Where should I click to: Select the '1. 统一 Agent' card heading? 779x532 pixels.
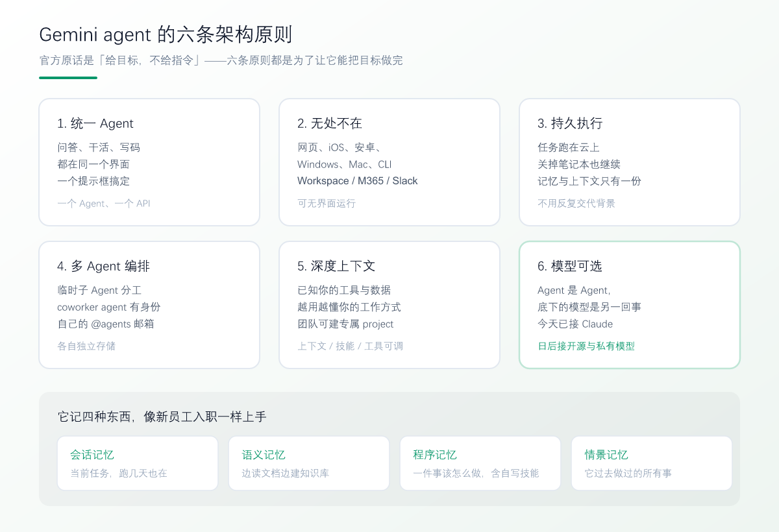[x=95, y=123]
